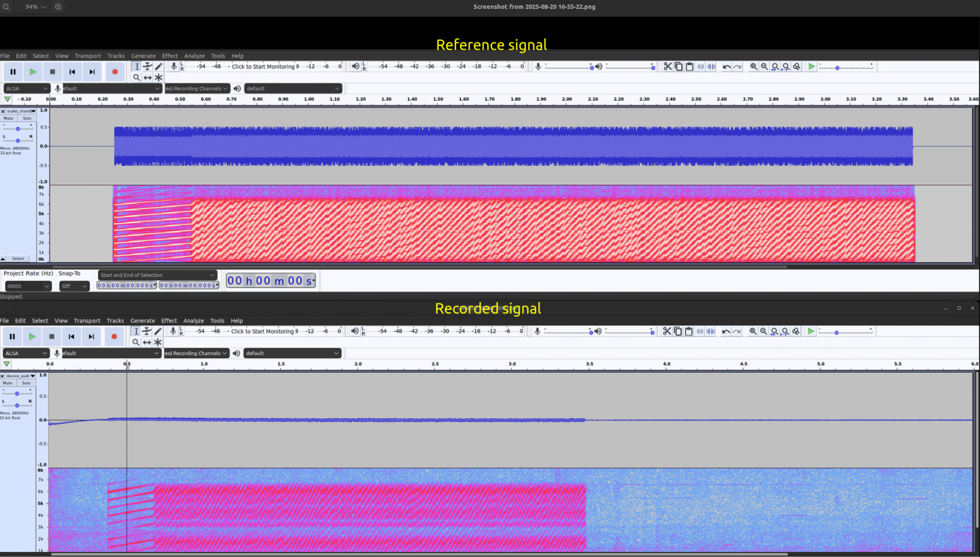
Task: Click the Cut scissors icon in the Recorded signal window
Action: (x=667, y=331)
